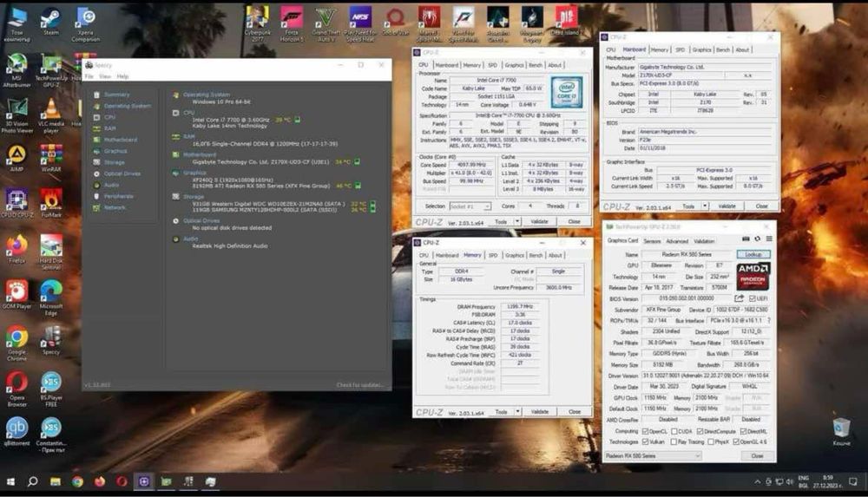Screen dimensions: 868x497
Task: Open the Opera Browser desktop icon
Action: [16, 389]
